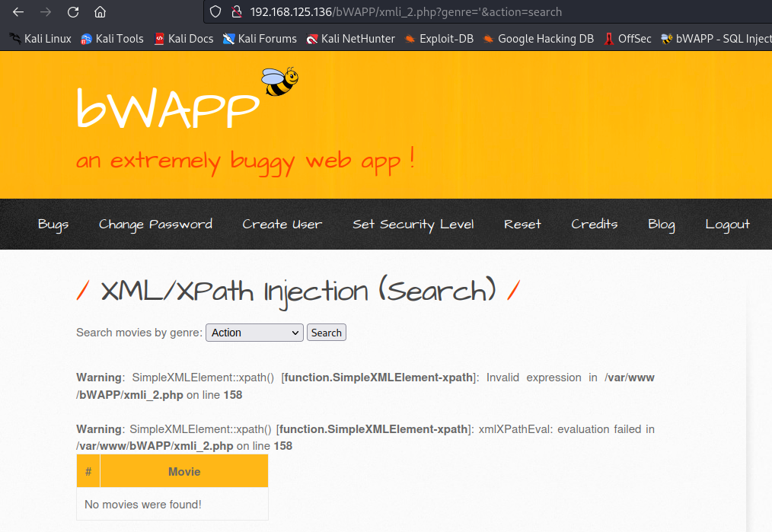This screenshot has width=772, height=532.
Task: Open Set Security Level menu item
Action: [x=413, y=225]
